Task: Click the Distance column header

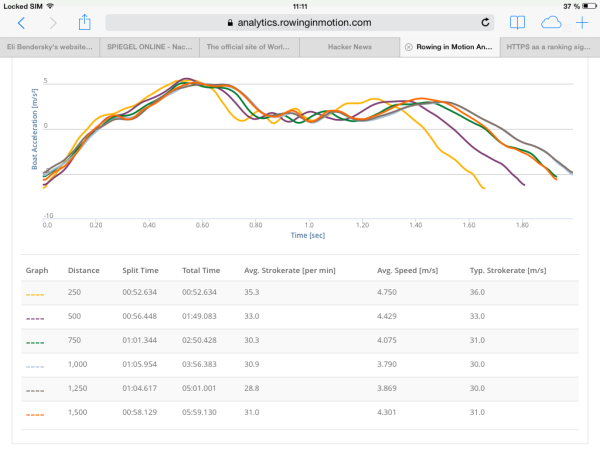Action: tap(84, 271)
